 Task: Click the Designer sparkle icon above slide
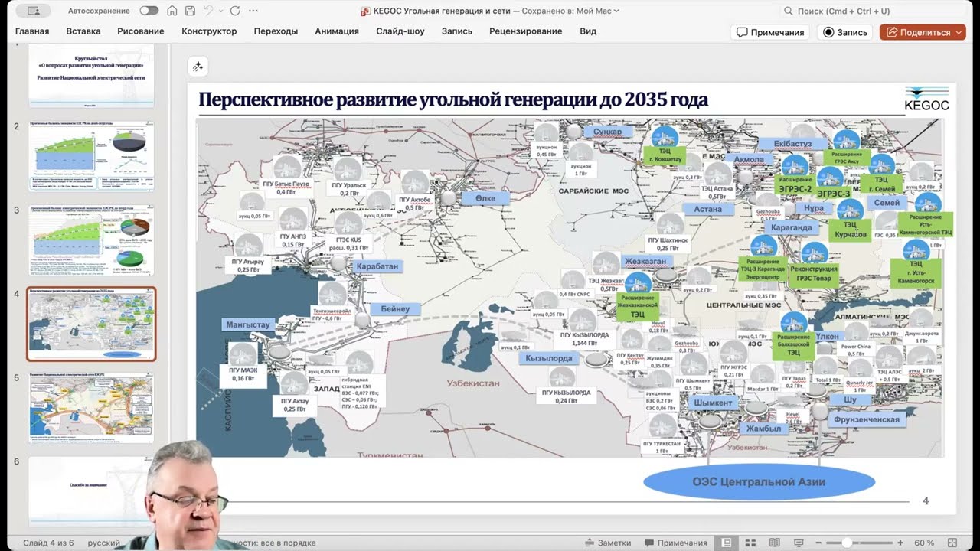tap(198, 67)
